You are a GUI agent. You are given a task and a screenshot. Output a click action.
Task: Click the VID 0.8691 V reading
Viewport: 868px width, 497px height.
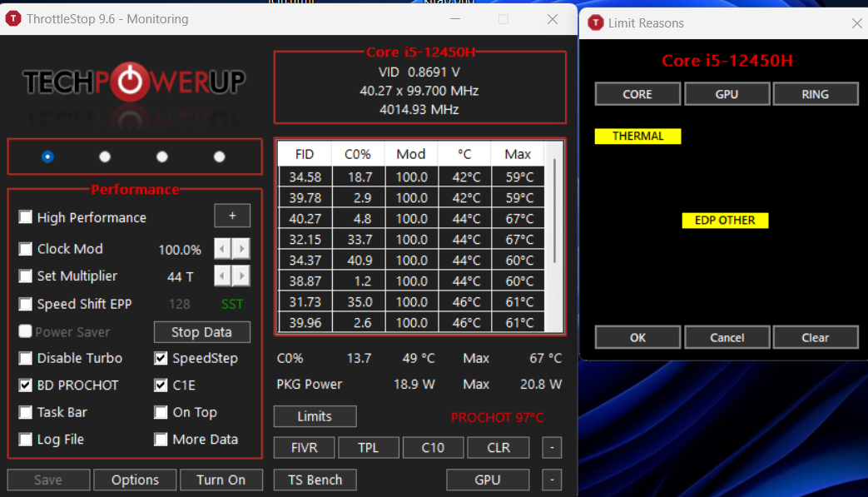(x=419, y=72)
